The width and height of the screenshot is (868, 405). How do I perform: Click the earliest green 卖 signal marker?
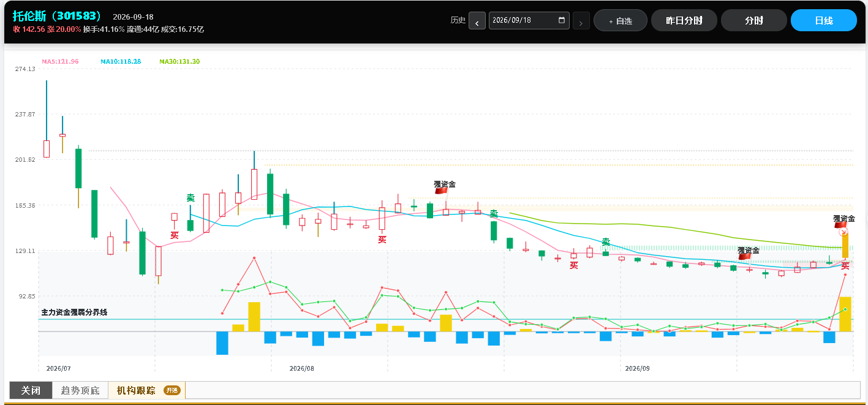[x=191, y=198]
